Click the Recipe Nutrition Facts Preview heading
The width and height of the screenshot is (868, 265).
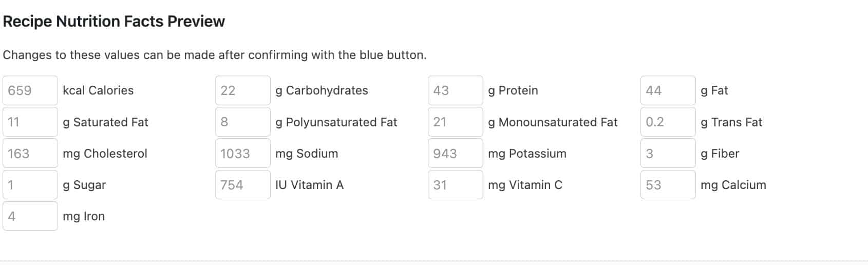pos(114,22)
